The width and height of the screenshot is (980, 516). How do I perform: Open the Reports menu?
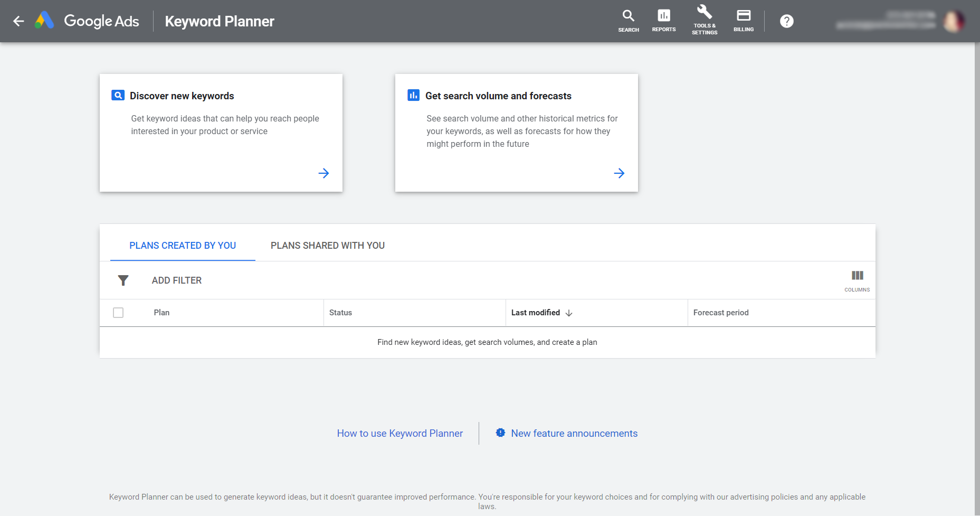coord(664,21)
